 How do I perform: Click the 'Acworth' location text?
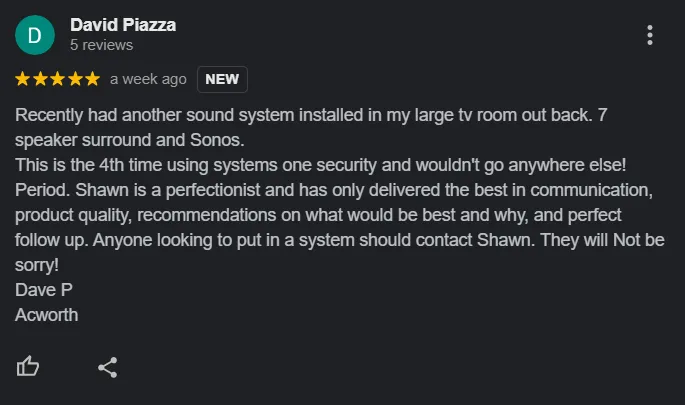click(47, 315)
